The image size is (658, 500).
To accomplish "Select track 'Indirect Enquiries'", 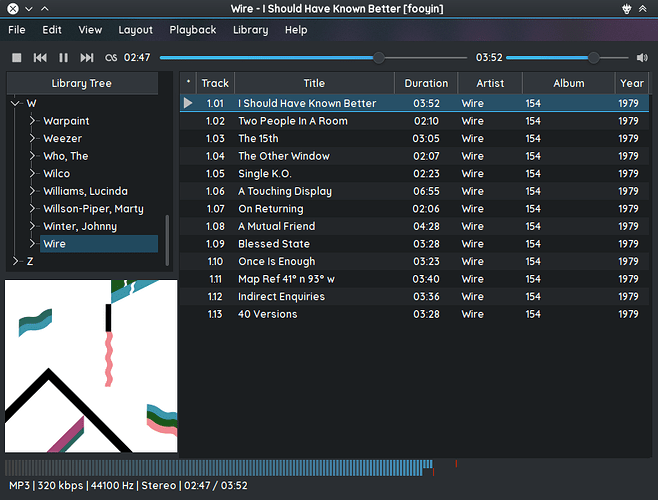I will click(x=415, y=296).
